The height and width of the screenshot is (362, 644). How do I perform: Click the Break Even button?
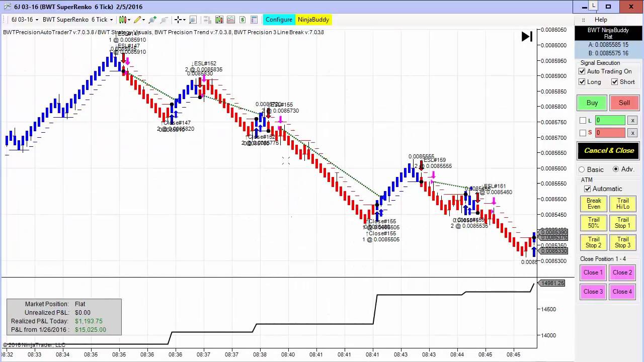[x=594, y=204]
